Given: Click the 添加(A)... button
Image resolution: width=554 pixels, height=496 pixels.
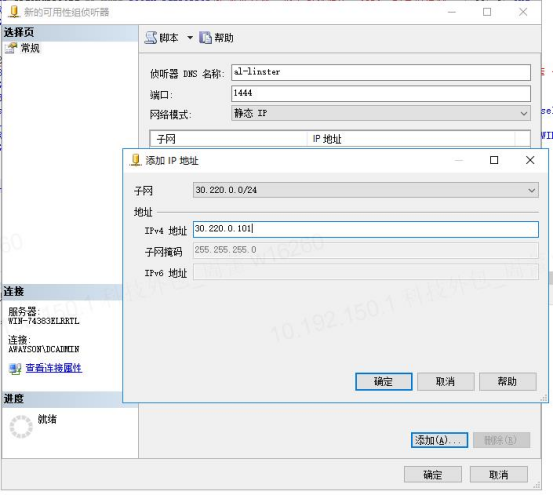Looking at the screenshot, I should pos(439,440).
